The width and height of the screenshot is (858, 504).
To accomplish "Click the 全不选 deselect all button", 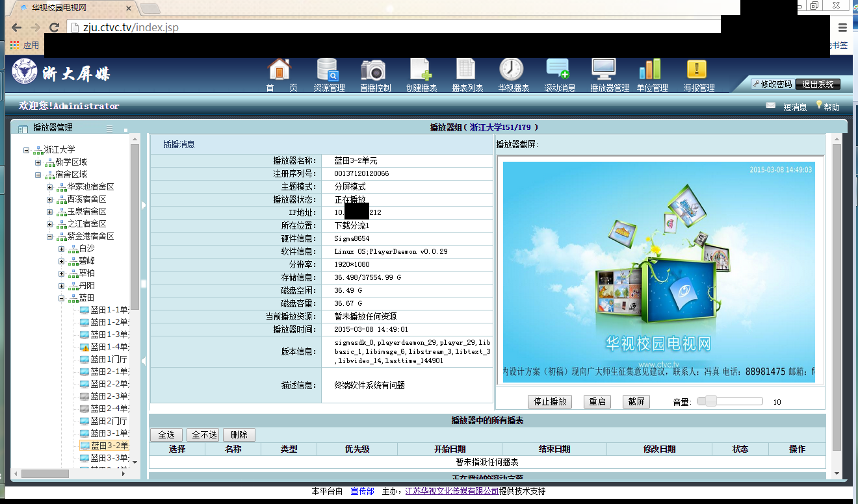I will [203, 435].
